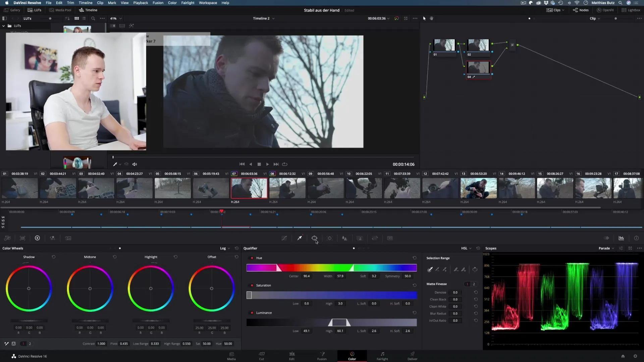Open the Power Window palette icon

point(314,238)
